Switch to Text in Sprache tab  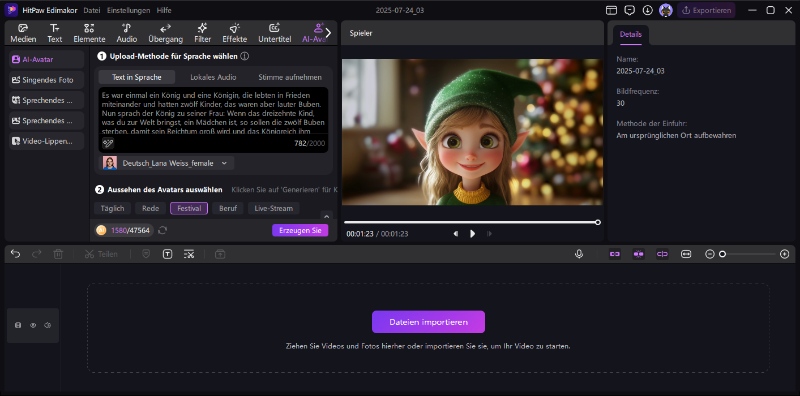tap(137, 77)
